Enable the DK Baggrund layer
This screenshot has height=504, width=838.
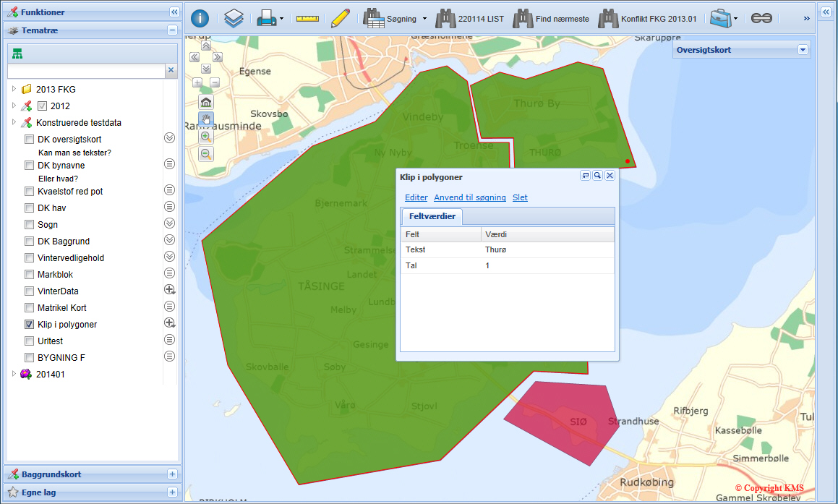point(30,242)
